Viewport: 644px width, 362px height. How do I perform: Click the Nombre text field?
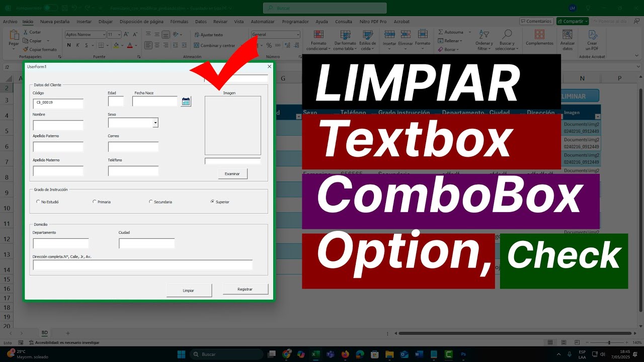click(58, 125)
